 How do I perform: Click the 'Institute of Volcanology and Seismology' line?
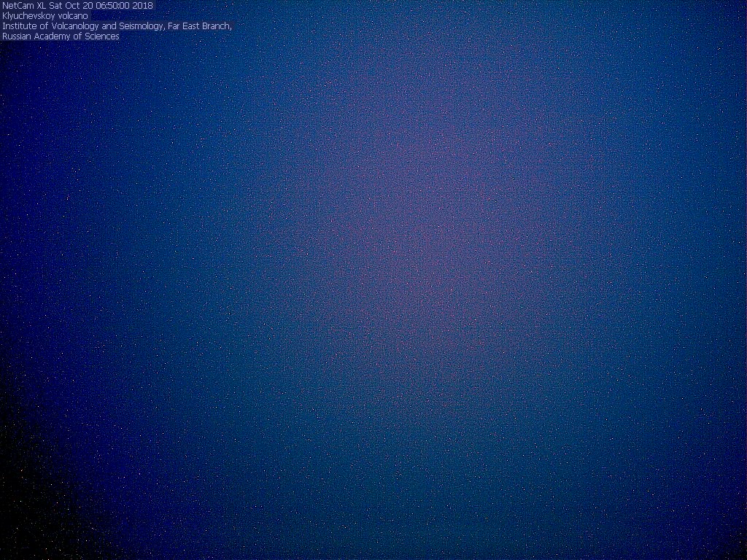(x=117, y=26)
